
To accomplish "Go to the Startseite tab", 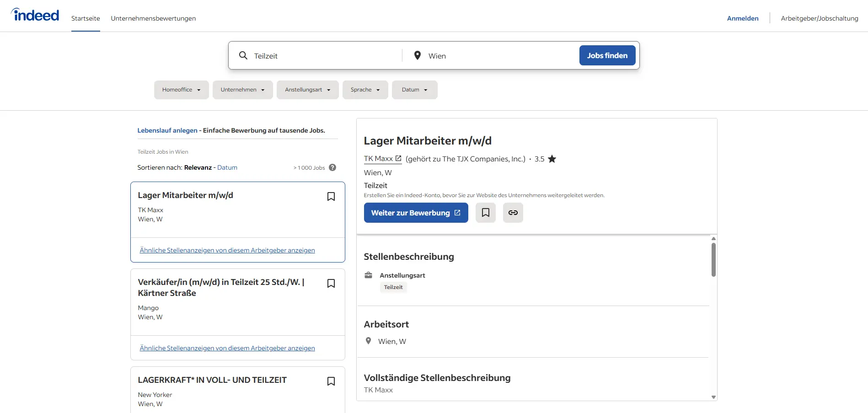I will [x=86, y=18].
